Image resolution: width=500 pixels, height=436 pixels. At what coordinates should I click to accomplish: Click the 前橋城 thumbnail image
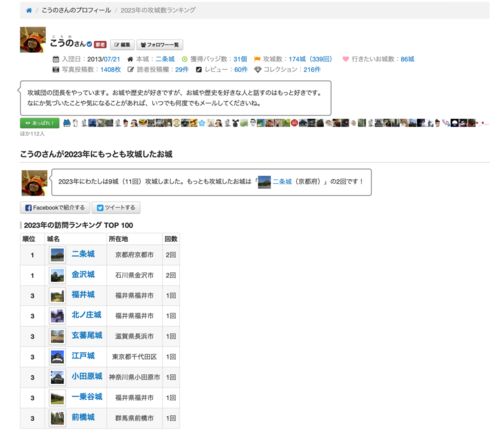coord(57,418)
